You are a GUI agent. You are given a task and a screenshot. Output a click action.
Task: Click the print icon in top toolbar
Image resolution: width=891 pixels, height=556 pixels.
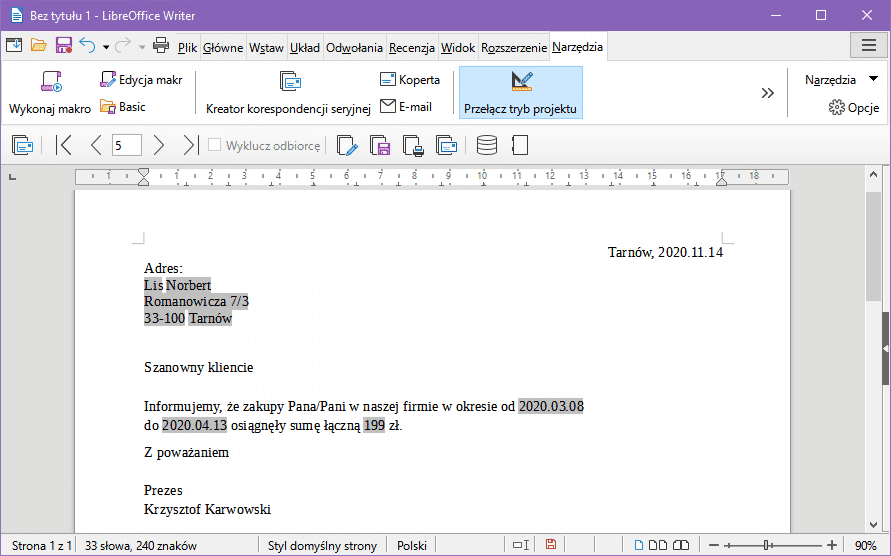point(161,46)
